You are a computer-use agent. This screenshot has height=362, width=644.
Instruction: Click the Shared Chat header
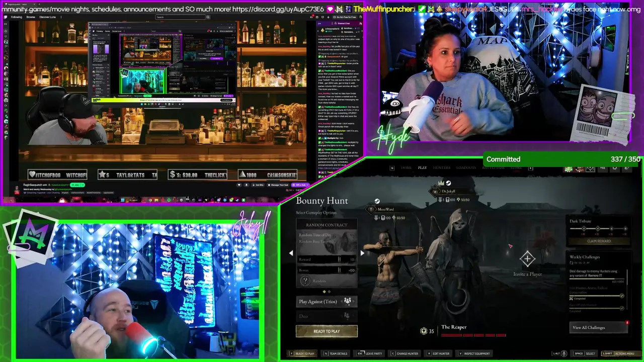coord(344,23)
